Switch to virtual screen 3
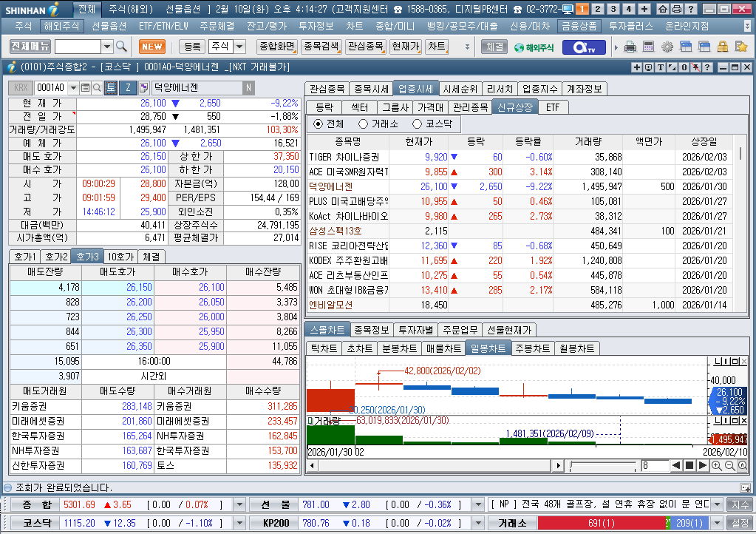This screenshot has width=756, height=534. pos(613,9)
